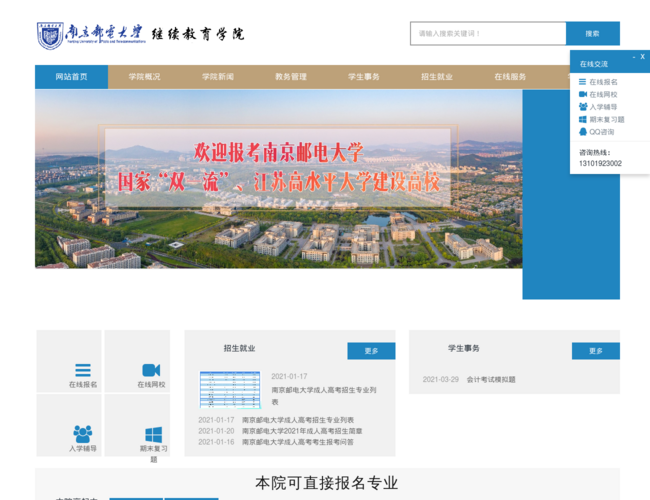Click floating panel's 入学辅导 people icon

[583, 107]
